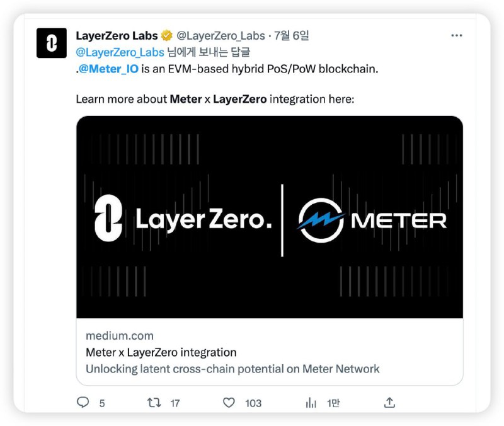Click the 'Unlocking latent cross-chain potential' description

232,369
